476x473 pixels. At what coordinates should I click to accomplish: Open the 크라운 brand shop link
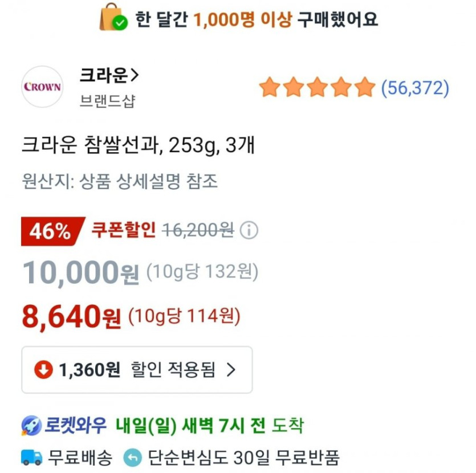(x=109, y=74)
